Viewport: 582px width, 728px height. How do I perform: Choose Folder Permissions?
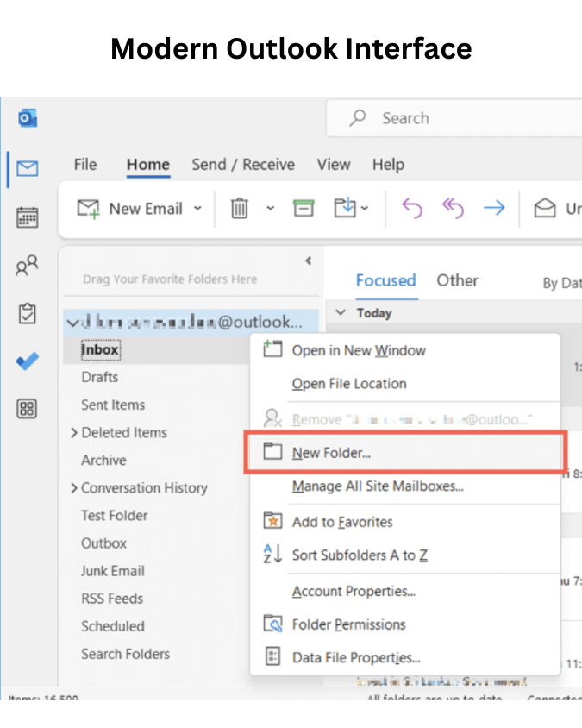pyautogui.click(x=405, y=624)
